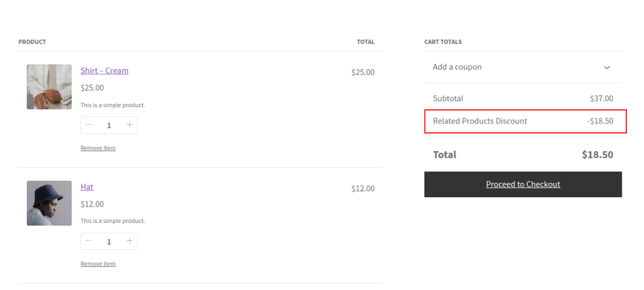Screen dimensions: 644x290
Task: Click the Shirt line total $25.00
Action: click(x=363, y=72)
